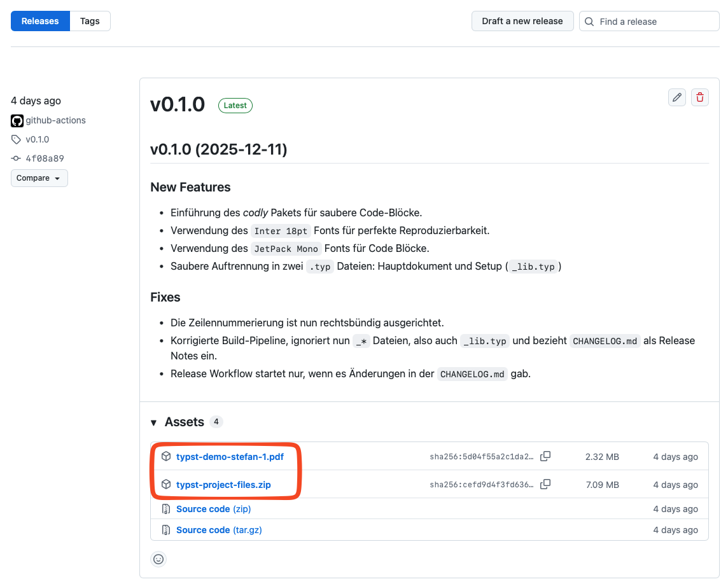Switch to the Tags tab
The height and width of the screenshot is (584, 728).
pyautogui.click(x=90, y=21)
